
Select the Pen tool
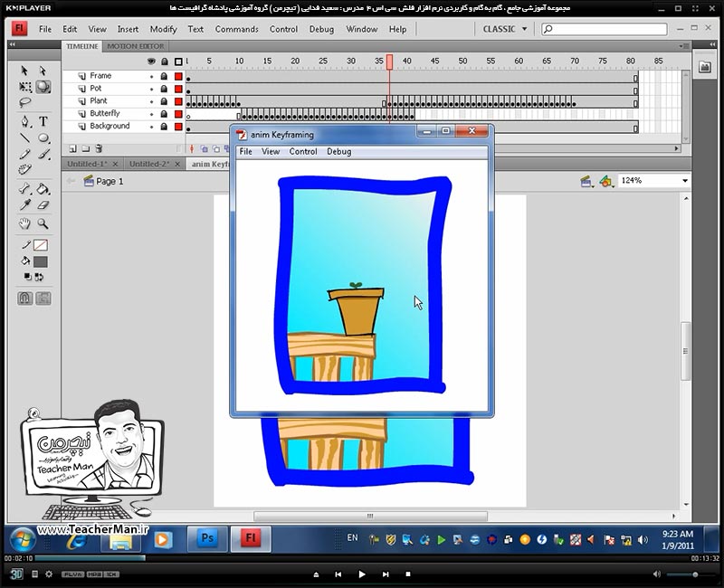pos(25,121)
